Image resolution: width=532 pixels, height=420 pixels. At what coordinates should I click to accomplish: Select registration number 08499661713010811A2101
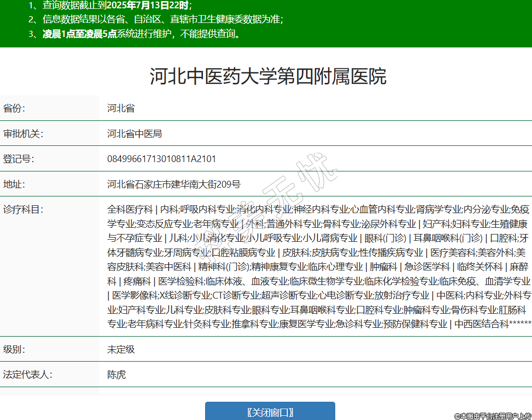[161, 159]
